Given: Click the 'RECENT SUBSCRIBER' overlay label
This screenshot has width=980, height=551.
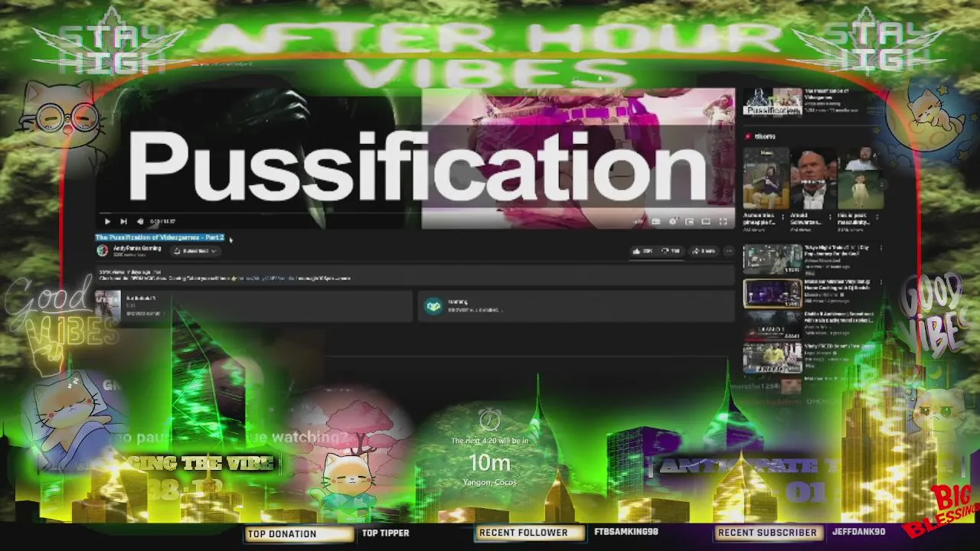Looking at the screenshot, I should [x=767, y=533].
